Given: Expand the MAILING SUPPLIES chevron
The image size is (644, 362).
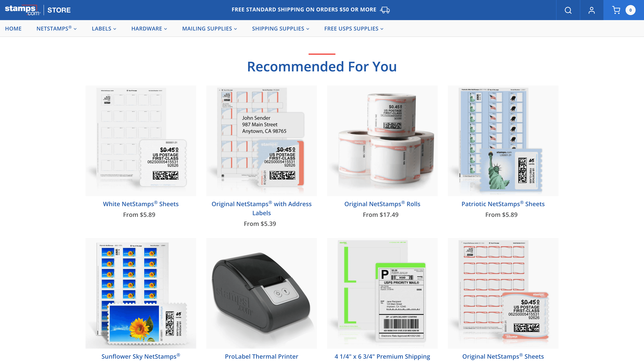Looking at the screenshot, I should pyautogui.click(x=235, y=29).
